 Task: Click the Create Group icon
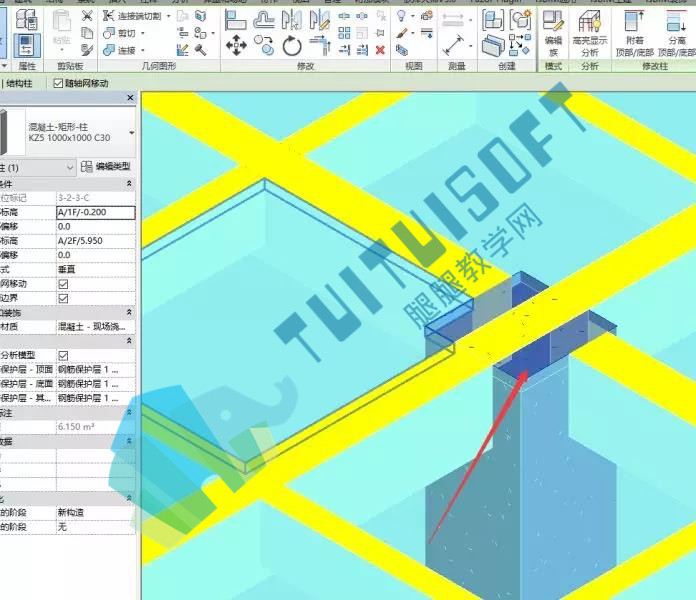(520, 20)
